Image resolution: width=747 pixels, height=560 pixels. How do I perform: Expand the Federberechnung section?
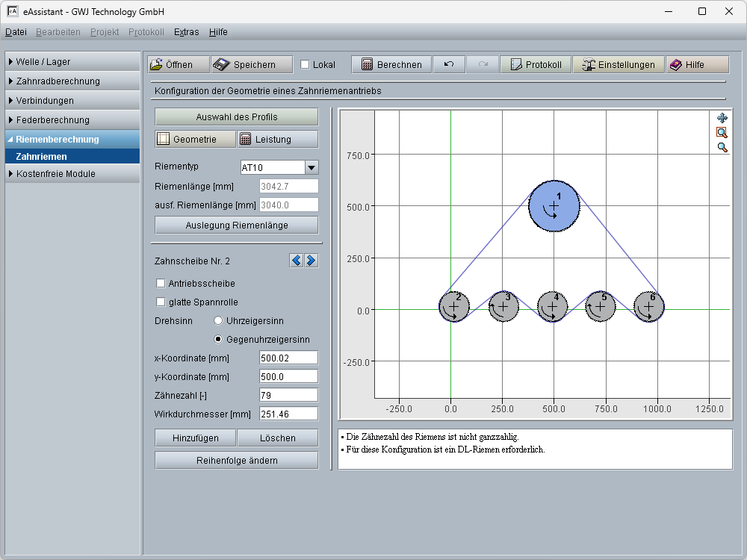tap(52, 119)
